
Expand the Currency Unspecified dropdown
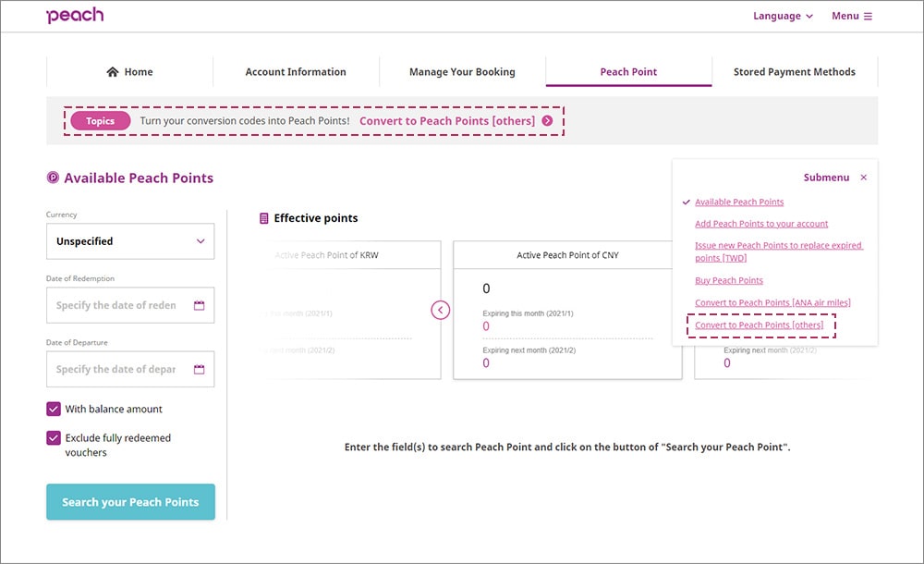tap(130, 241)
